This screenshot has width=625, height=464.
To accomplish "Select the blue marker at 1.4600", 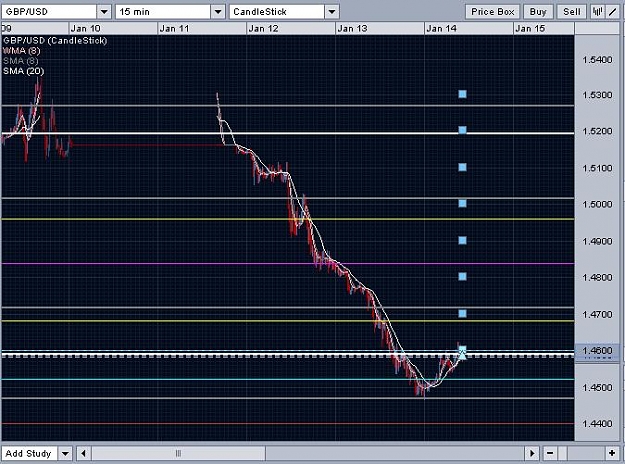I will [462, 351].
